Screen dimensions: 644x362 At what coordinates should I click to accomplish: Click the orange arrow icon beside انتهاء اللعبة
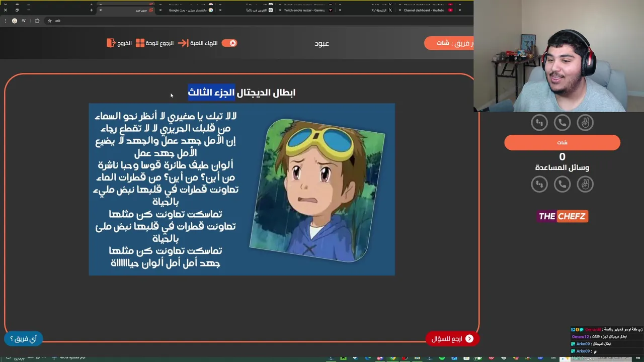(183, 43)
